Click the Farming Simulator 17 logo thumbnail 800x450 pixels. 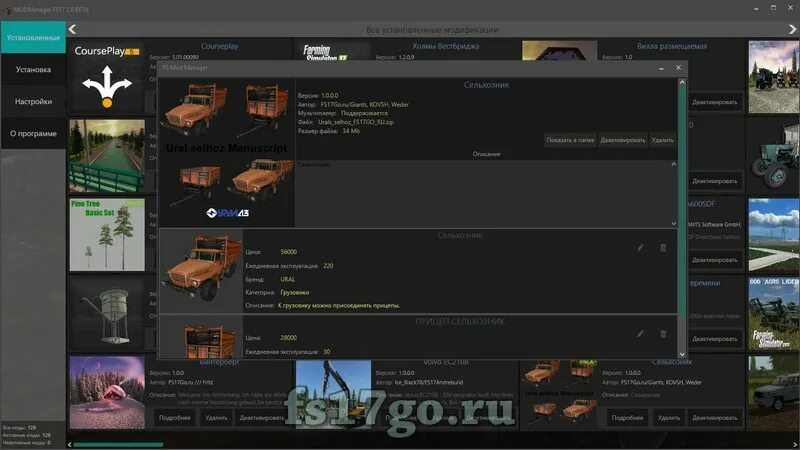[333, 52]
